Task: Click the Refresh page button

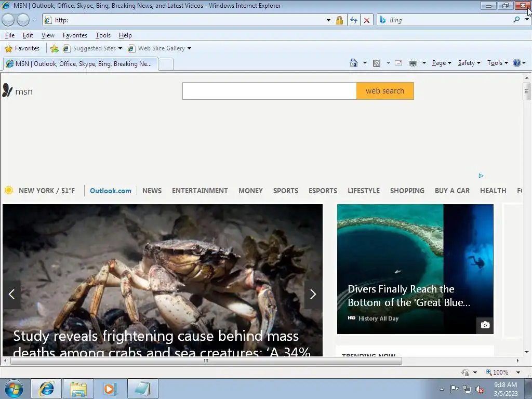Action: (x=354, y=20)
